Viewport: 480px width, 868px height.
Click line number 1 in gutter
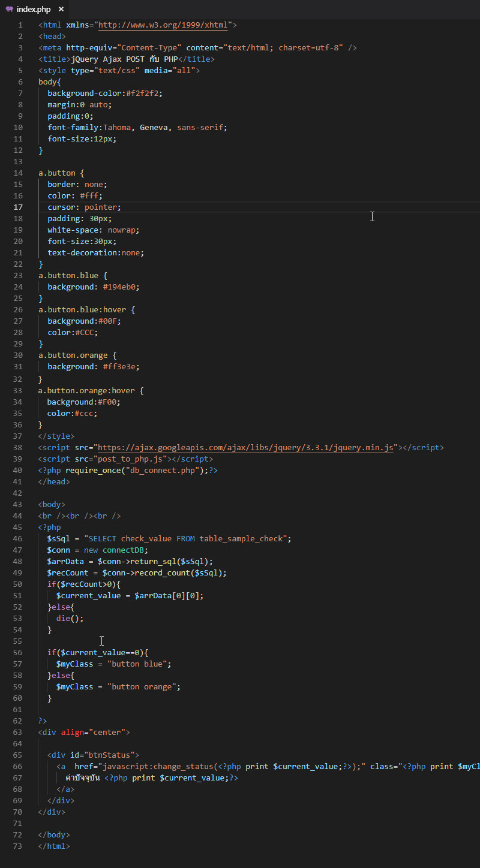20,25
